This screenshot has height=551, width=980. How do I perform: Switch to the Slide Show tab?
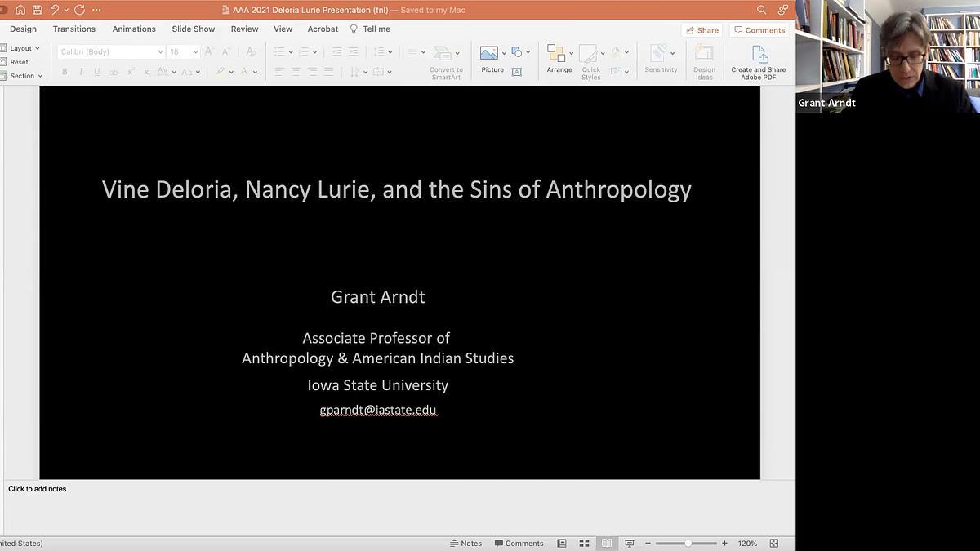194,29
